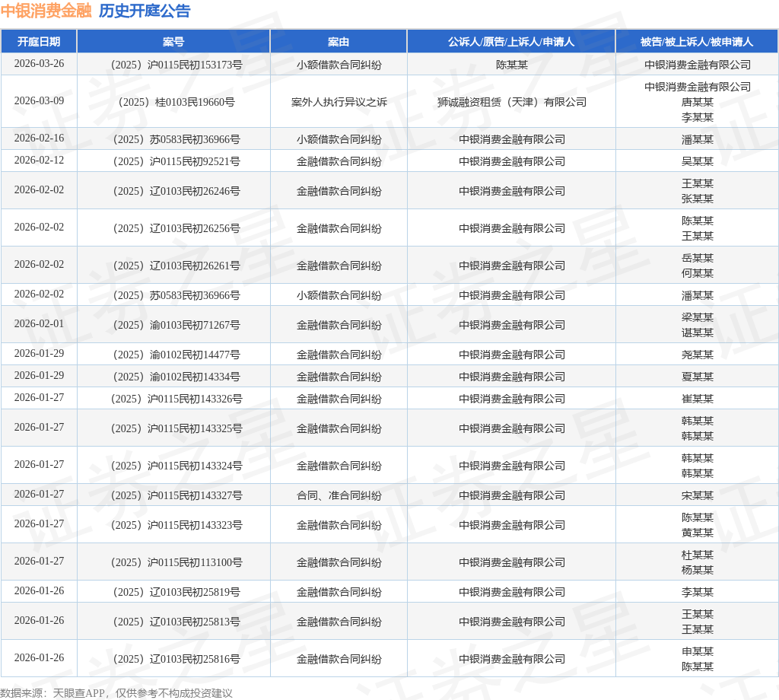Select date cell 2026-03-09

coord(39,101)
